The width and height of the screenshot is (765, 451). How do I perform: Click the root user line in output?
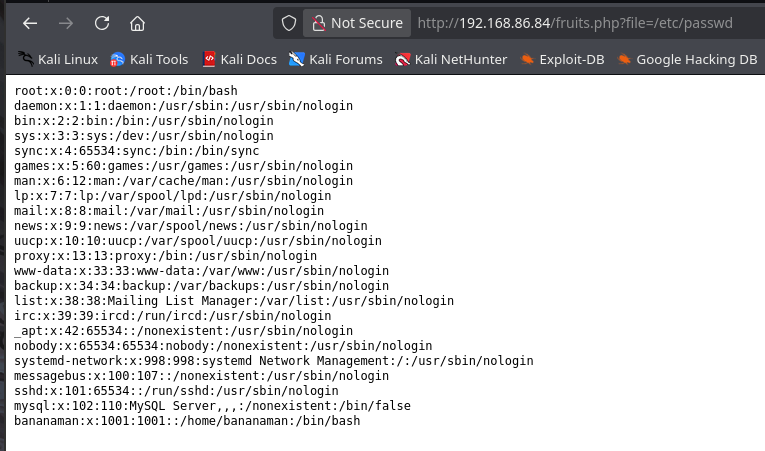click(126, 91)
